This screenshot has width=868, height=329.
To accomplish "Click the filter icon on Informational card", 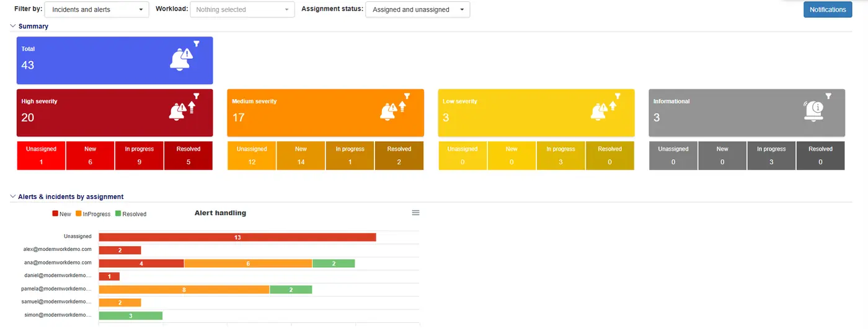I will [x=828, y=96].
